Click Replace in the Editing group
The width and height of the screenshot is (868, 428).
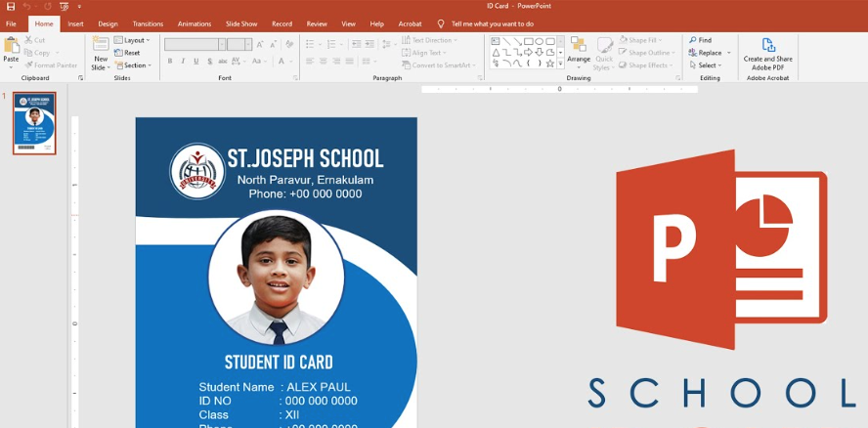710,53
